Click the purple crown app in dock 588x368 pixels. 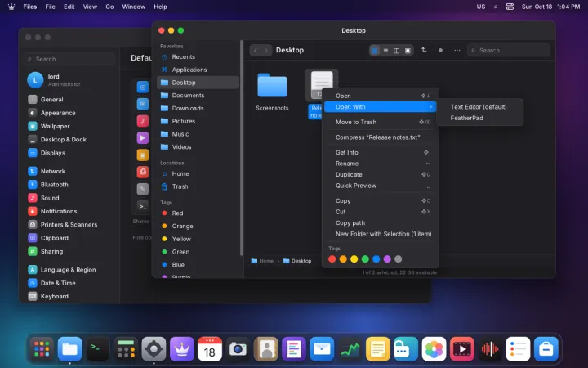click(182, 349)
